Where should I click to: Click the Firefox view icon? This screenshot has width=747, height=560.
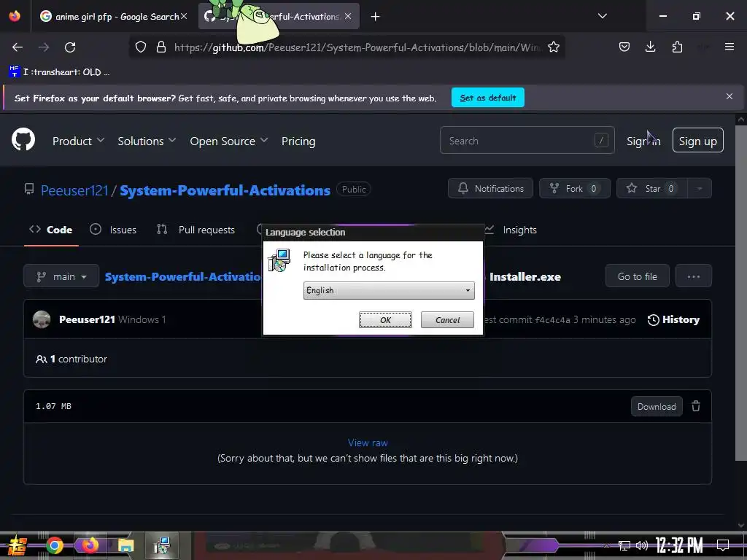click(x=15, y=16)
